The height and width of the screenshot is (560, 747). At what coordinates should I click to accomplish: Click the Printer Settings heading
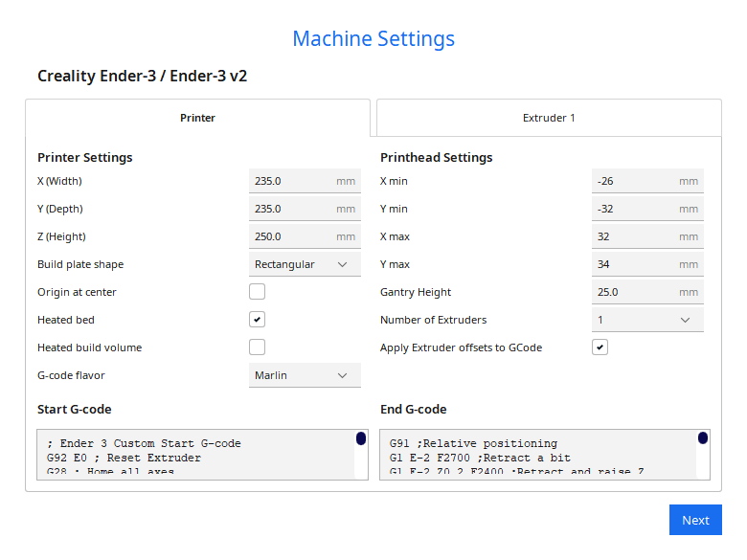tap(85, 158)
